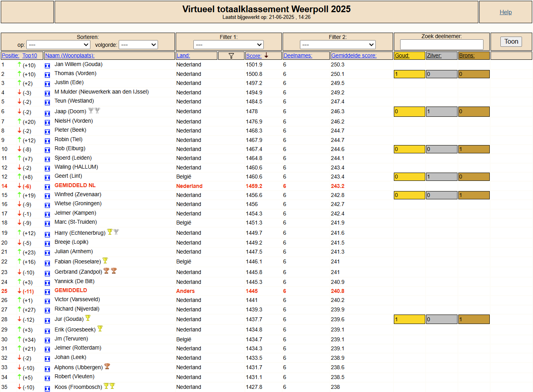
Task: Click the blue icon beside Sjoerd (Leiden)
Action: (47, 159)
